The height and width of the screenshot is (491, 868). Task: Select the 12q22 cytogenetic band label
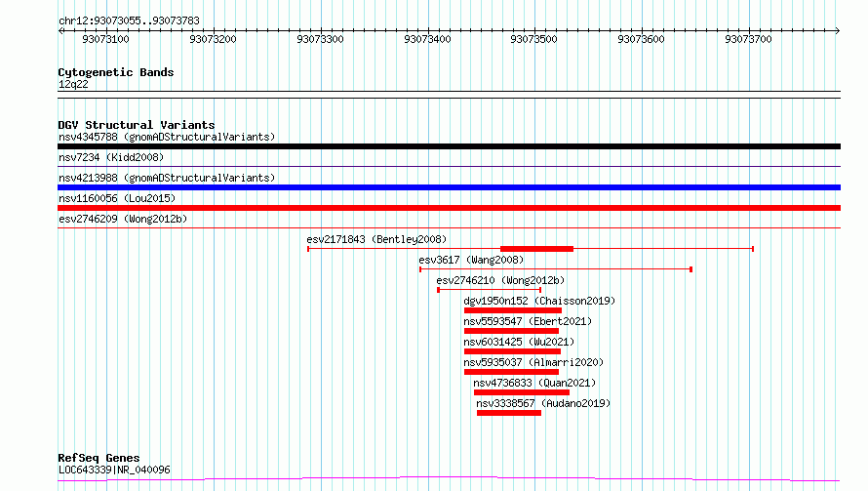click(x=73, y=84)
